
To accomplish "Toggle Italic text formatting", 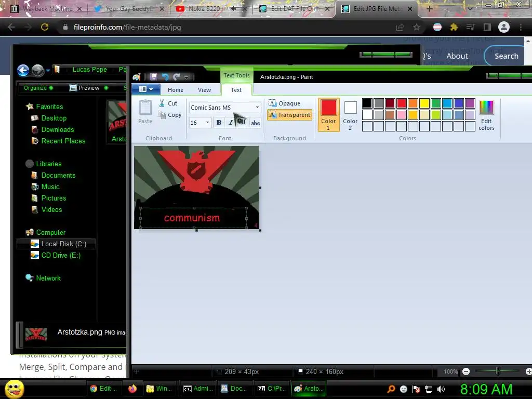I will click(x=231, y=123).
